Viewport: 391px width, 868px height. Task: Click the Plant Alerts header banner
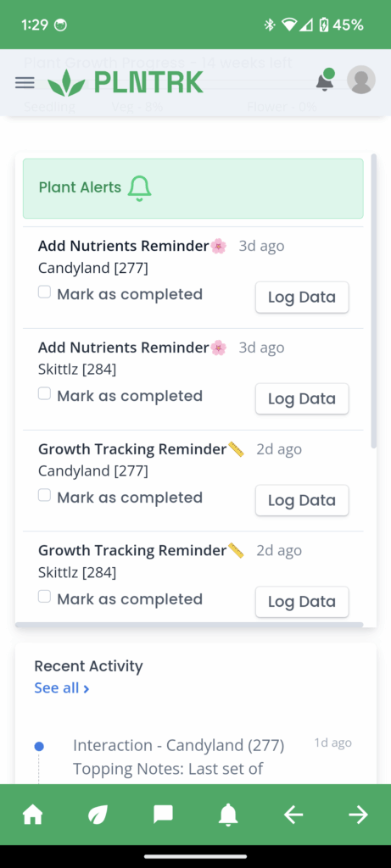pyautogui.click(x=193, y=188)
